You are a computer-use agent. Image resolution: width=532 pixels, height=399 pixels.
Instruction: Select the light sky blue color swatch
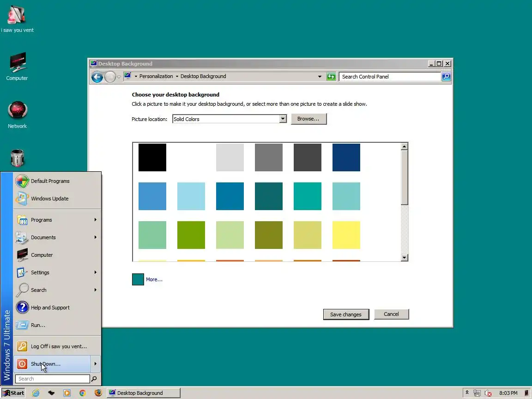191,196
